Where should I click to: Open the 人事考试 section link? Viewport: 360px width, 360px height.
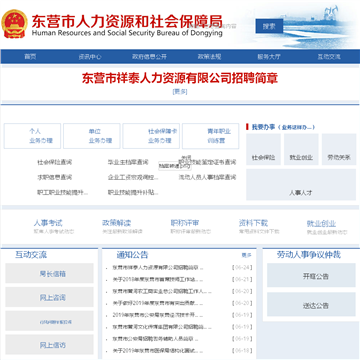tap(48, 223)
